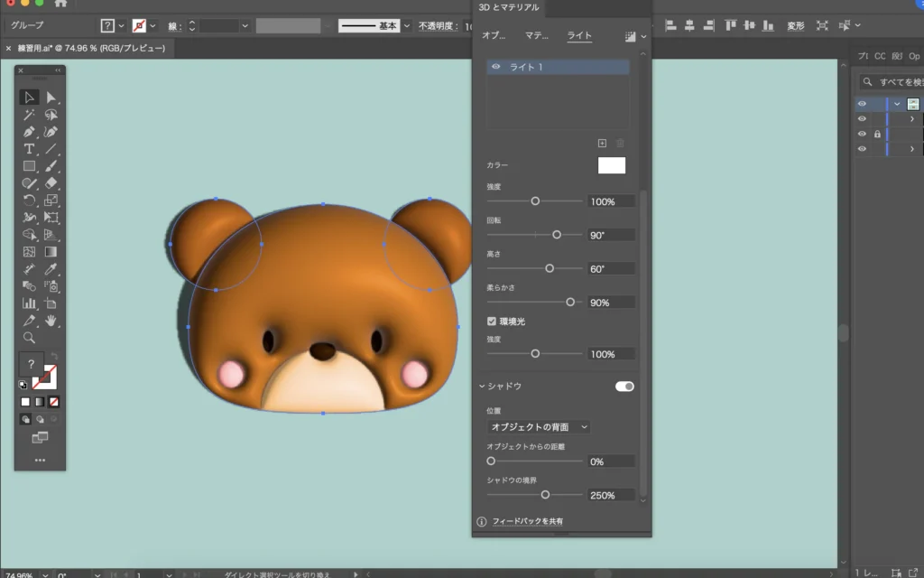The width and height of the screenshot is (924, 578).
Task: Select the Hand tool
Action: 51,321
